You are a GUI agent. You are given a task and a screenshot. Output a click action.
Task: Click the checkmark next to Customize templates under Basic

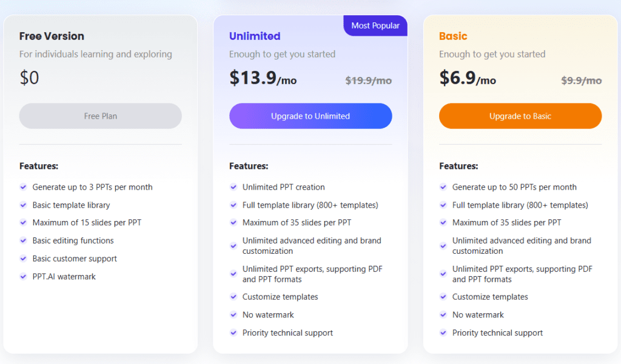443,297
